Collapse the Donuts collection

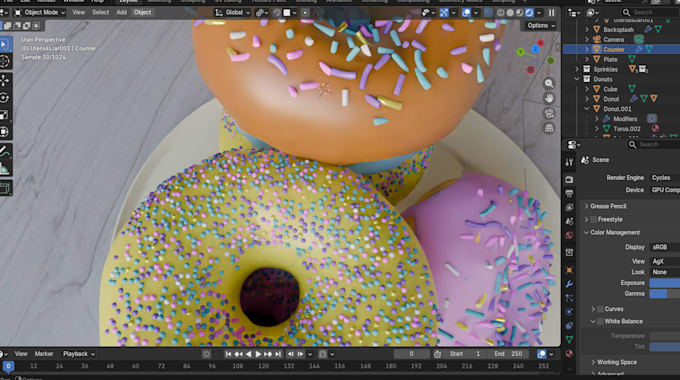577,79
